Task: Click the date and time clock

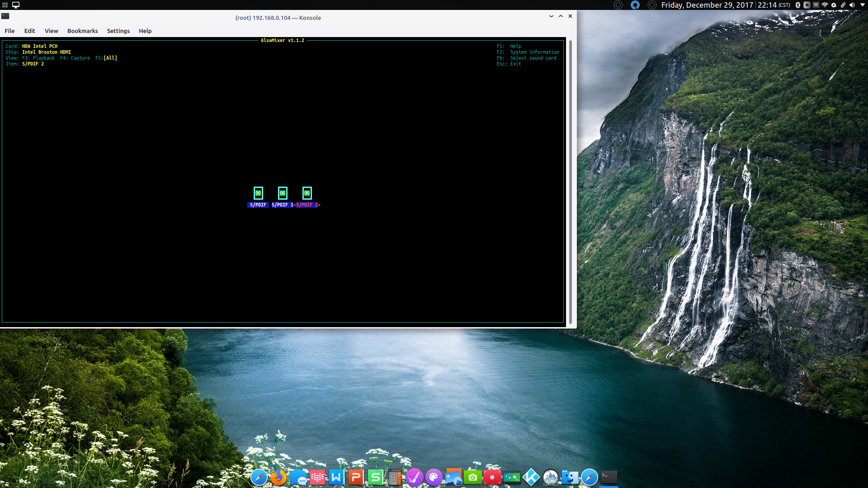Action: [x=726, y=5]
